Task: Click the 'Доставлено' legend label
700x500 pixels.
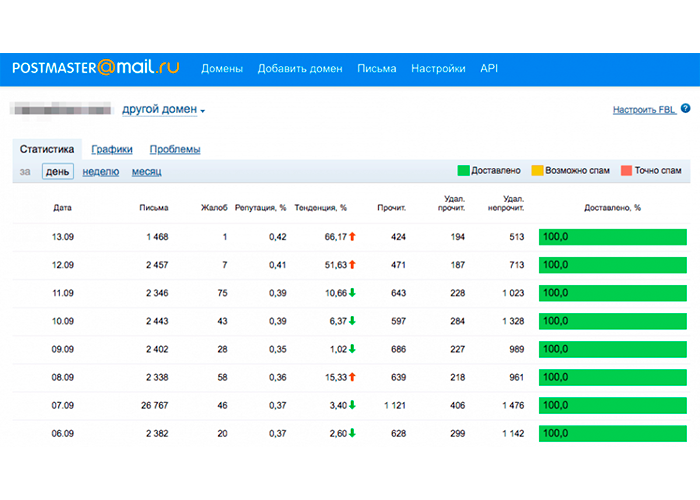Action: [x=496, y=171]
